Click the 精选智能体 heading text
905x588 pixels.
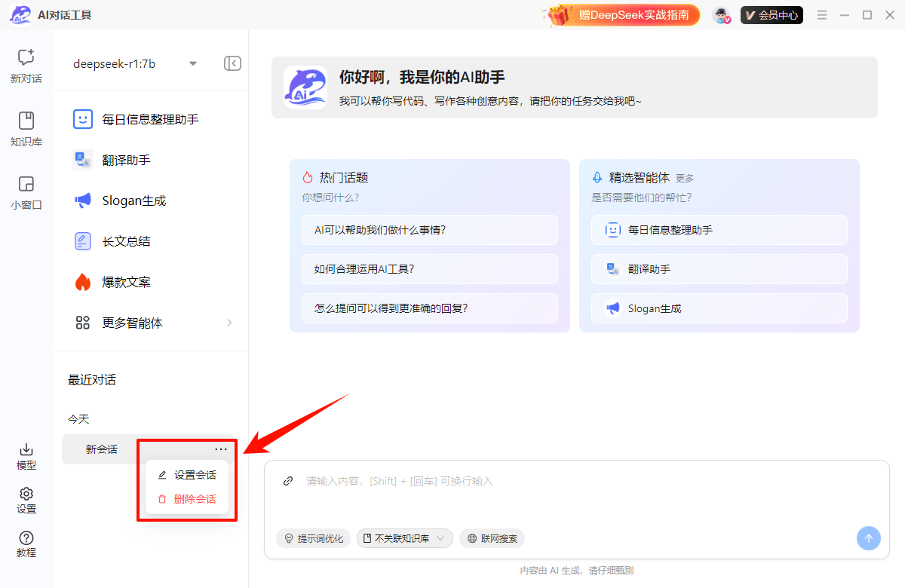640,178
